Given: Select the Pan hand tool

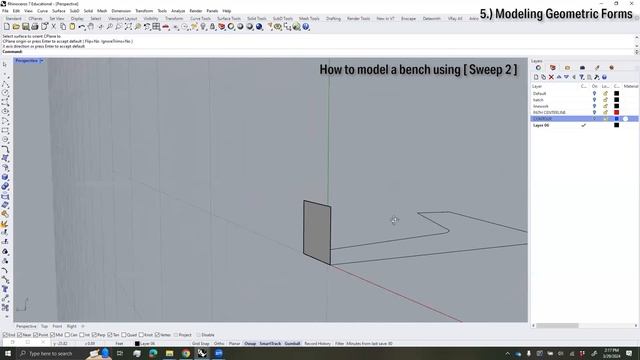Looking at the screenshot, I should [x=91, y=27].
